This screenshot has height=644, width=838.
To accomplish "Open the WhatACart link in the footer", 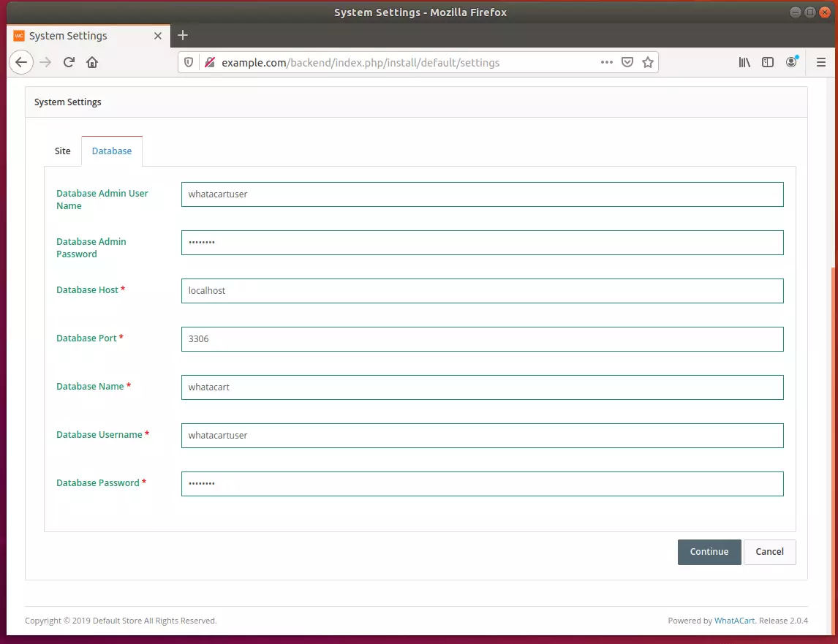I will coord(734,621).
